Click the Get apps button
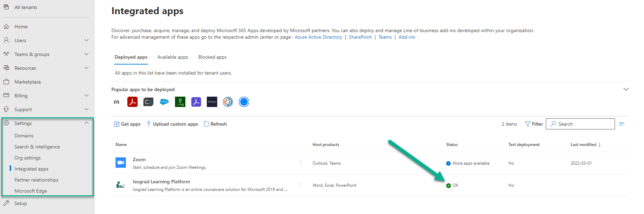The height and width of the screenshot is (214, 644). coord(127,124)
